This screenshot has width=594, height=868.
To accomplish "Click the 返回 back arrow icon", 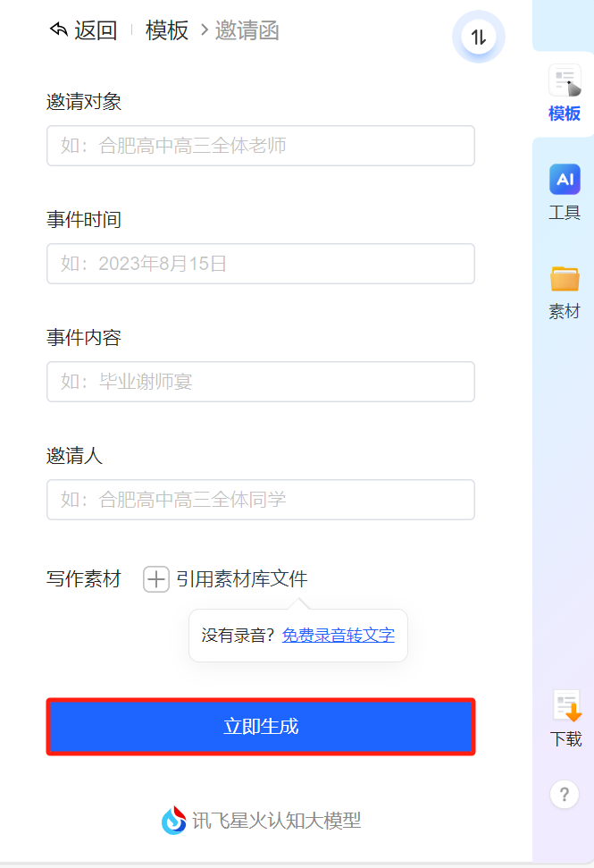I will pos(59,29).
